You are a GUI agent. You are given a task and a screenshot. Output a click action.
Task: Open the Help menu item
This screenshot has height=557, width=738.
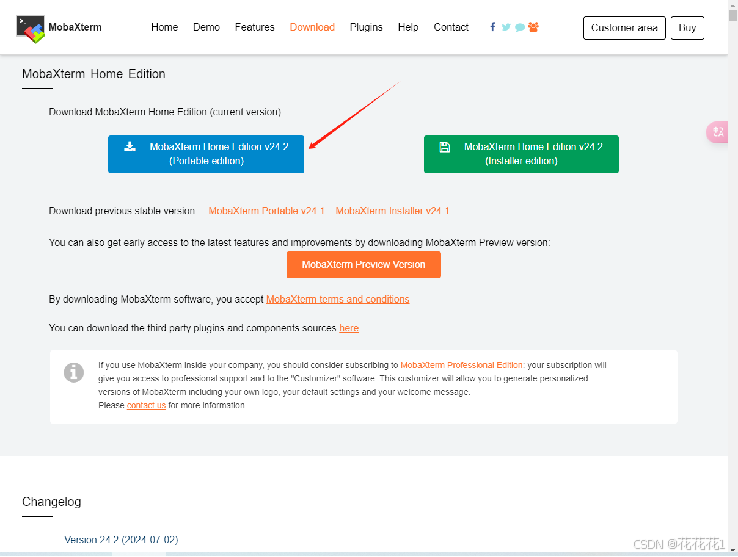click(408, 27)
